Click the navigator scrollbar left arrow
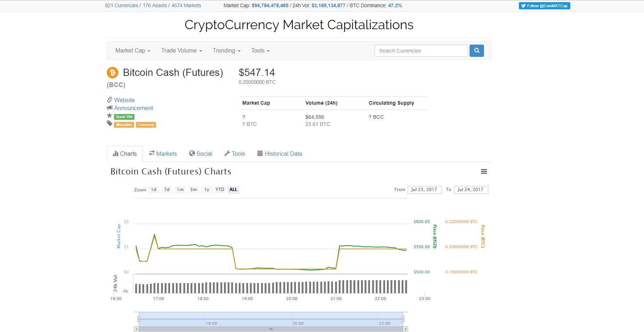Viewport: 644px width, 332px height. pyautogui.click(x=136, y=329)
